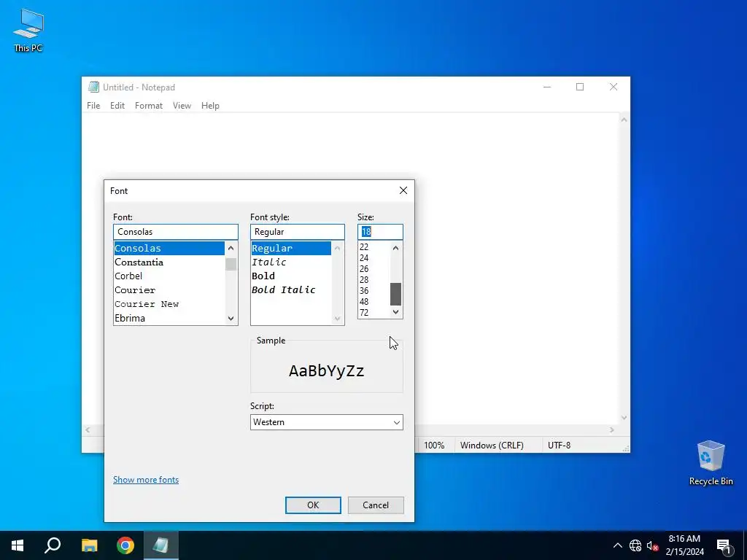The height and width of the screenshot is (560, 747).
Task: Click Notepad horizontal scrollbar right arrow
Action: pos(612,430)
